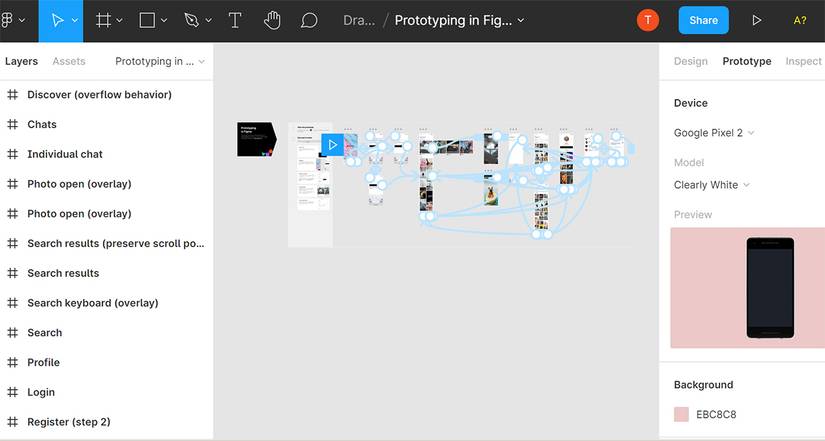The height and width of the screenshot is (441, 825).
Task: Open Google Pixel 2 device dropdown
Action: point(714,133)
